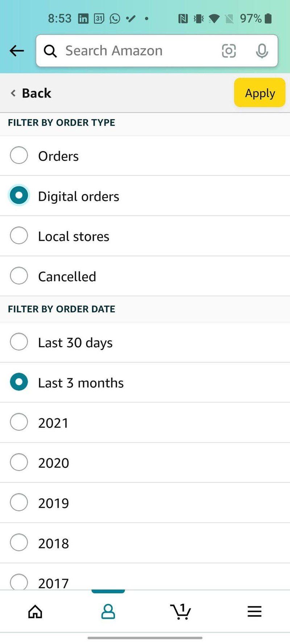
Task: Select Last 30 days date filter
Action: point(19,342)
